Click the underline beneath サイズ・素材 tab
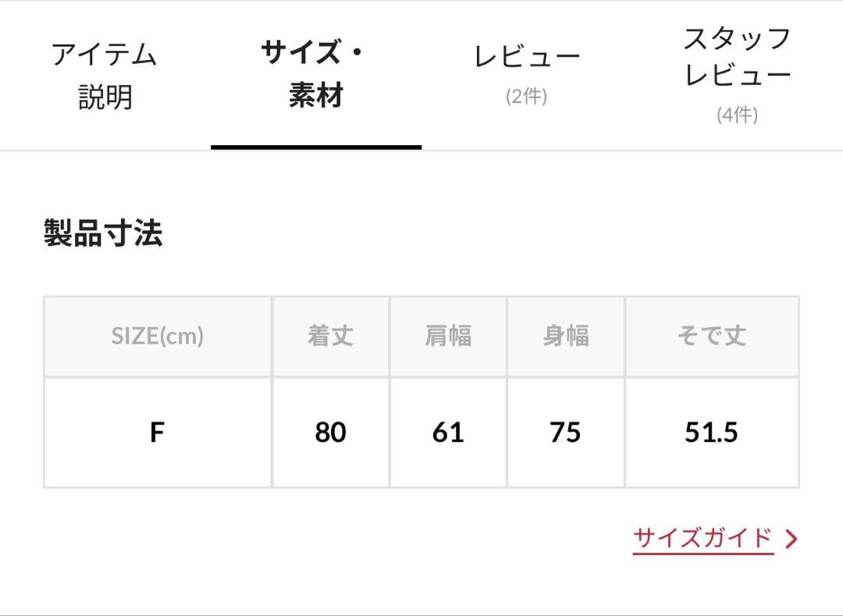843x616 pixels. (x=316, y=147)
